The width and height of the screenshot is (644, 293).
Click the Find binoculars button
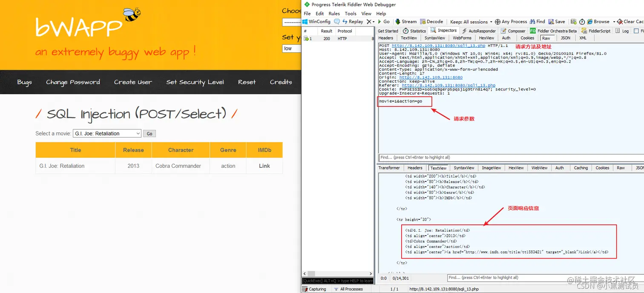click(x=537, y=21)
